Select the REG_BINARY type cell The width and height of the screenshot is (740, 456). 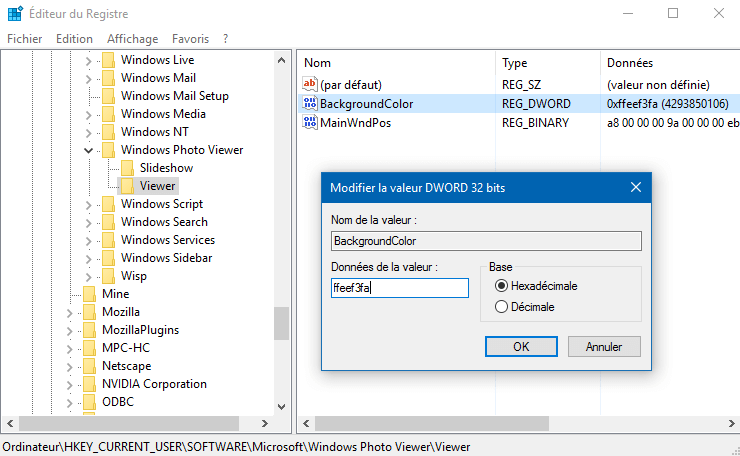point(535,123)
